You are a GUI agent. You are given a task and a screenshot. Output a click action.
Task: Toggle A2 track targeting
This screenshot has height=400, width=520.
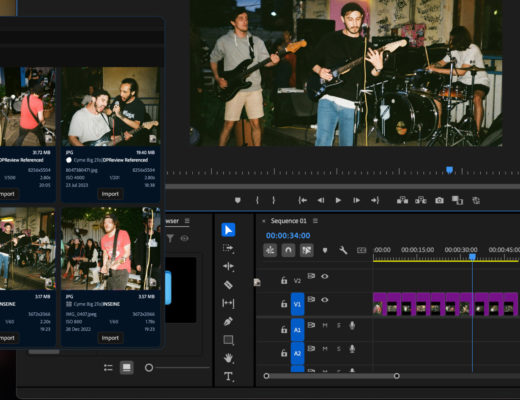(297, 353)
